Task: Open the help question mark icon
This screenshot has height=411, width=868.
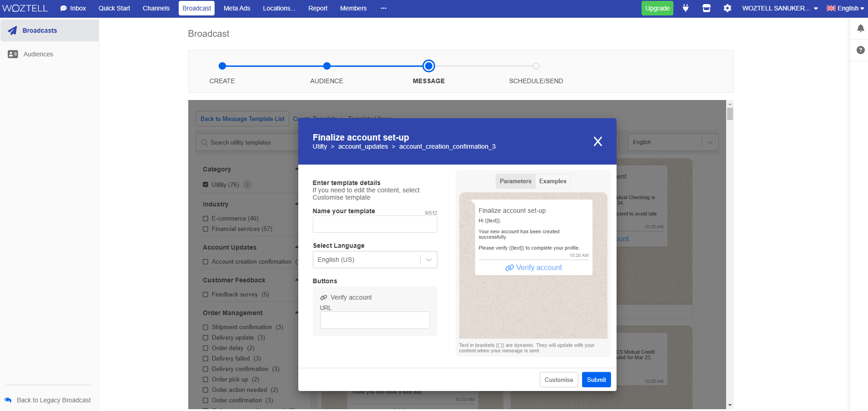Action: click(x=860, y=50)
